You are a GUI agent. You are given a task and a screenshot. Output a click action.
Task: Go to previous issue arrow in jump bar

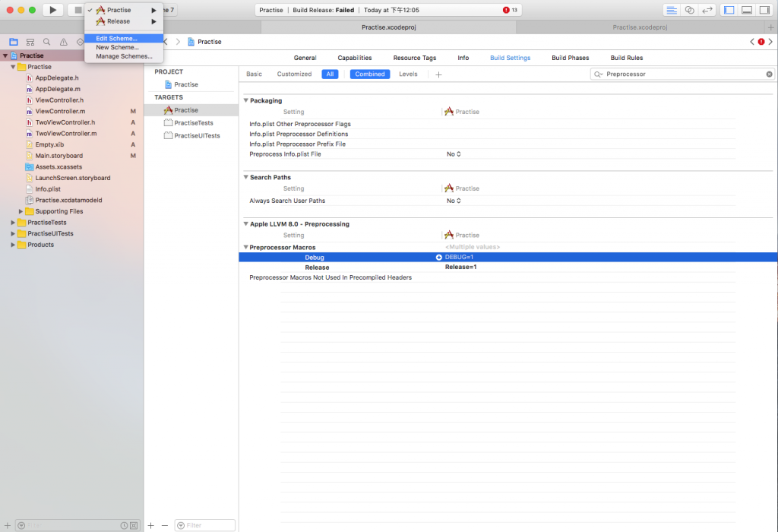(752, 42)
